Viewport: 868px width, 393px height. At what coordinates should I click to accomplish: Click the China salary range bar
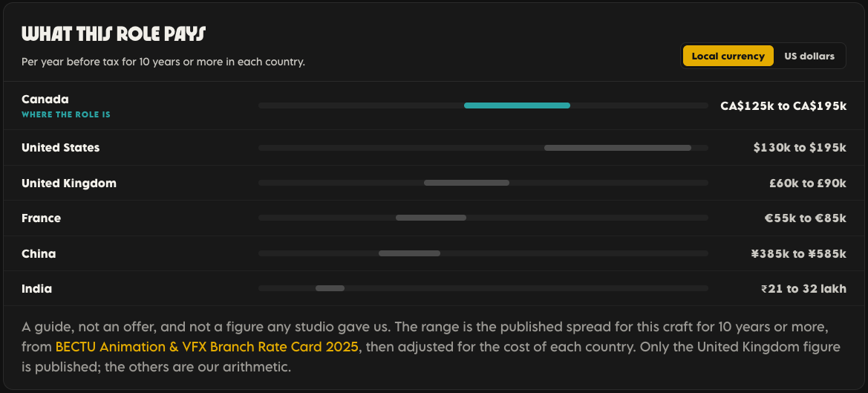(409, 253)
